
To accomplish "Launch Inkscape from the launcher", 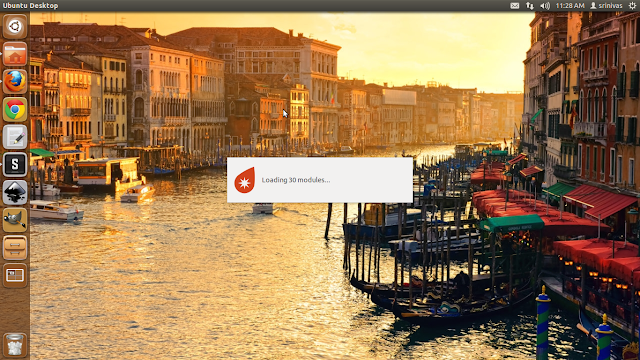I will [15, 192].
